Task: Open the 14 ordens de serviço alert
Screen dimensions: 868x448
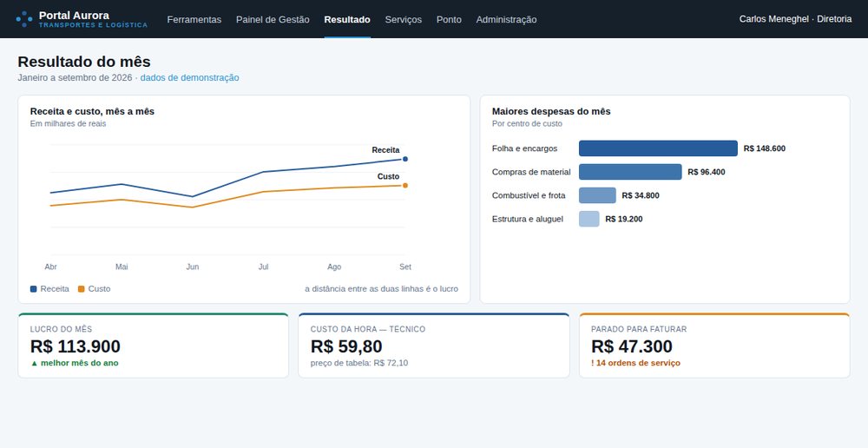Action: 635,363
